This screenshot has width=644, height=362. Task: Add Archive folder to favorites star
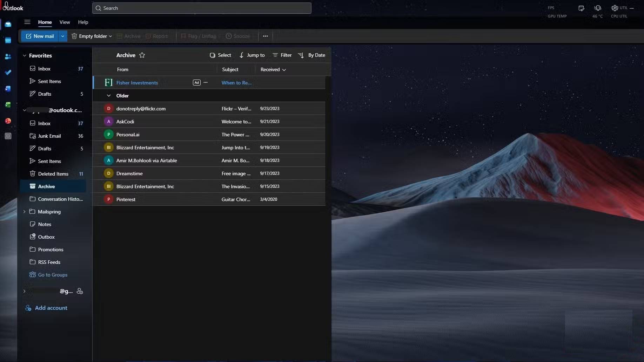pyautogui.click(x=142, y=55)
